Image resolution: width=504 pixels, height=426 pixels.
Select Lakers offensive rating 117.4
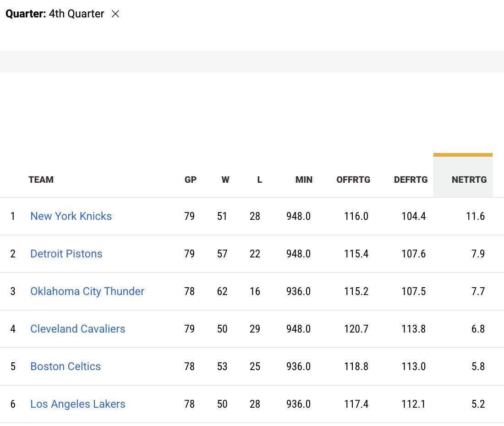coord(356,404)
